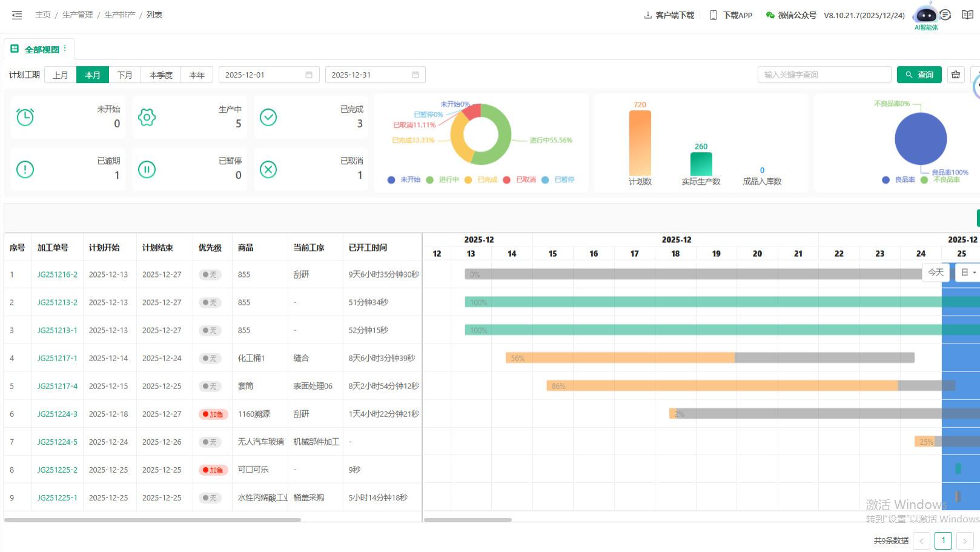The width and height of the screenshot is (980, 552).
Task: Click 加急 priority tag for JG251224-3
Action: [x=213, y=414]
